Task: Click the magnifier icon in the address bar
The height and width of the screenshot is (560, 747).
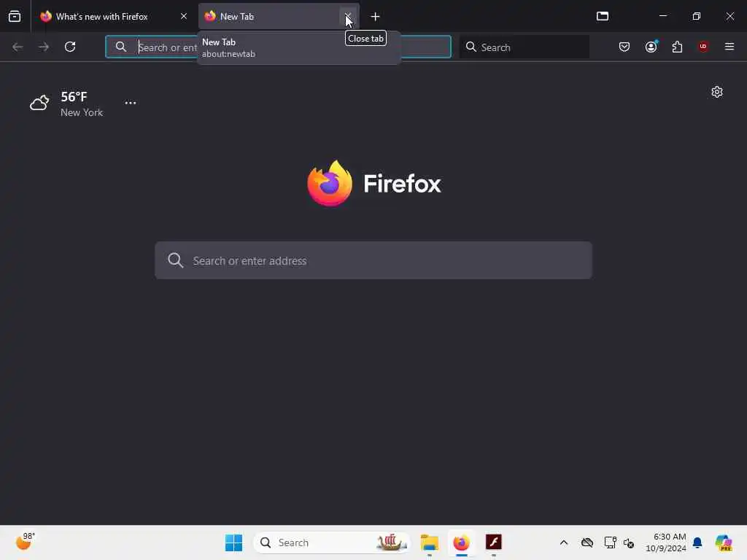Action: 121,47
